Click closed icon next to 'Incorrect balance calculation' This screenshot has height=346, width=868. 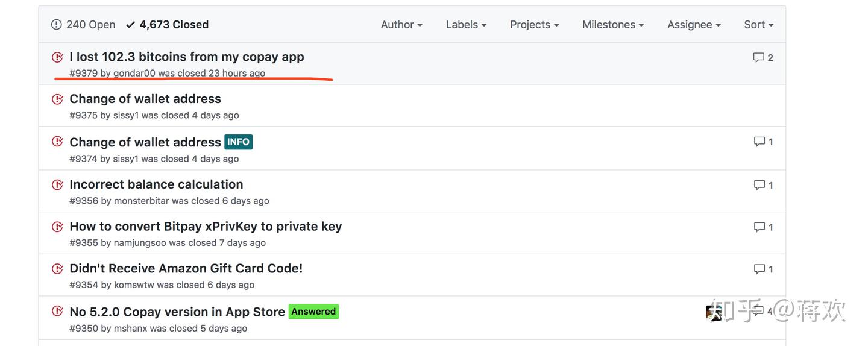point(57,184)
